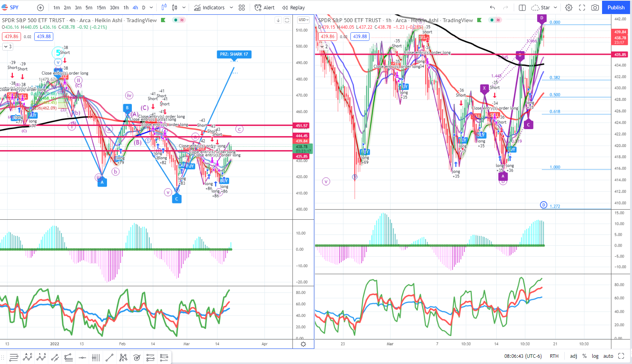Select the 5m timeframe
The width and height of the screenshot is (632, 364).
(89, 7)
